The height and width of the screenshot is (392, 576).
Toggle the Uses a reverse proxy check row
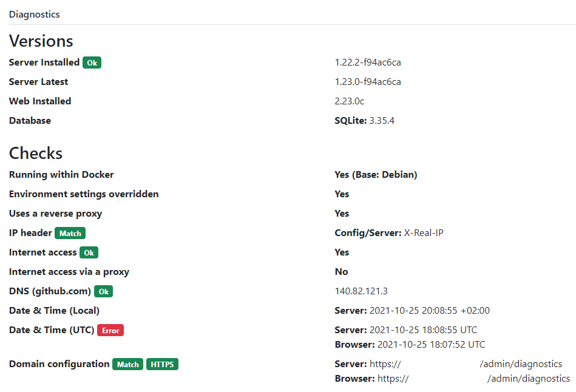pyautogui.click(x=55, y=213)
